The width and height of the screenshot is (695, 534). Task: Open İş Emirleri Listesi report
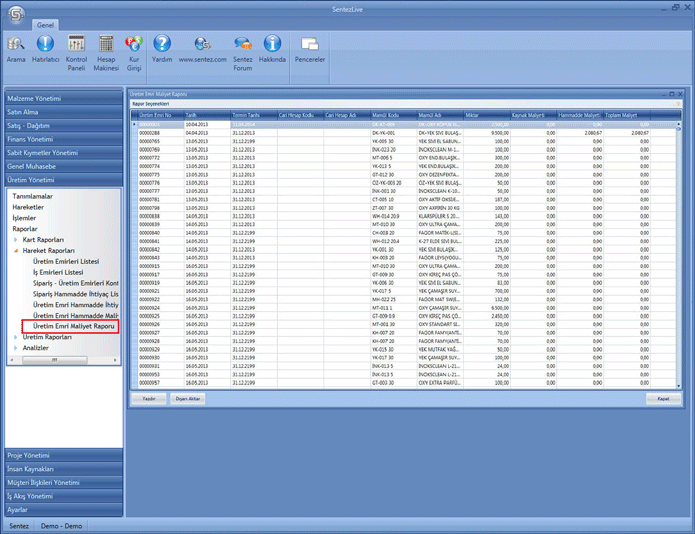[58, 272]
